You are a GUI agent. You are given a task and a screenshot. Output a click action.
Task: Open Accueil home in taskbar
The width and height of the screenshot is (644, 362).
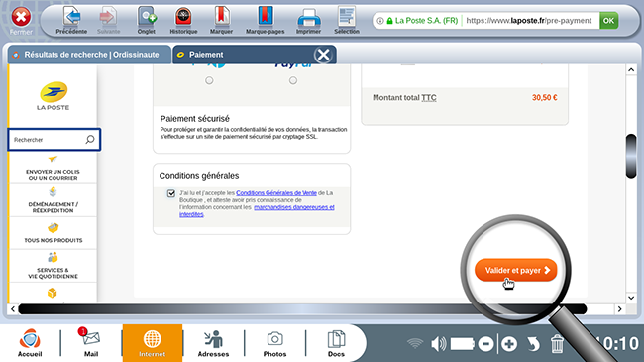30,343
